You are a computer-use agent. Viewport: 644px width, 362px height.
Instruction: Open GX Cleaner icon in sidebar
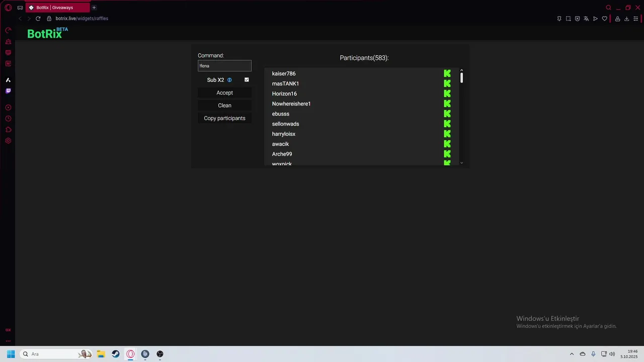coord(8,42)
